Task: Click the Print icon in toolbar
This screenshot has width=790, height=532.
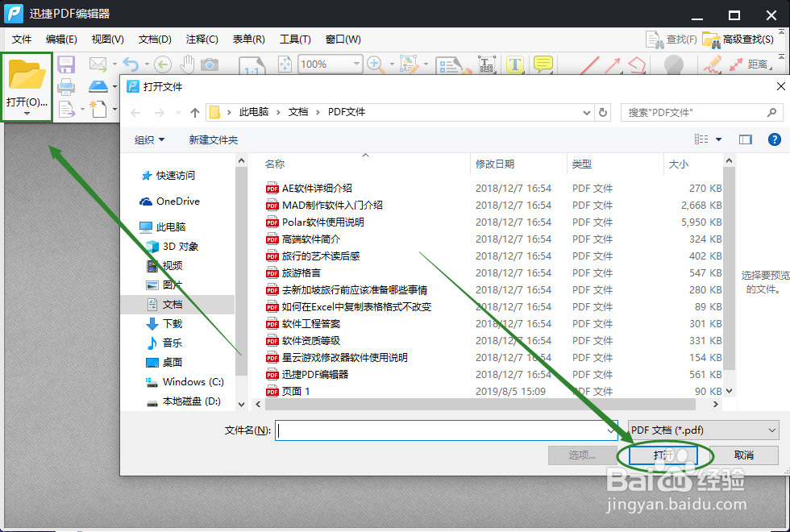Action: tap(66, 87)
